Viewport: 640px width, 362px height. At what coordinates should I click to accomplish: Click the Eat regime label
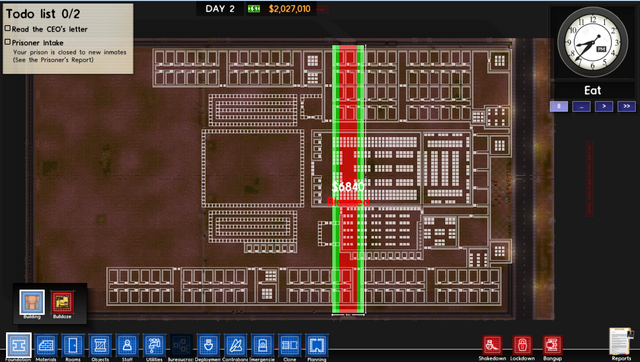coord(593,90)
